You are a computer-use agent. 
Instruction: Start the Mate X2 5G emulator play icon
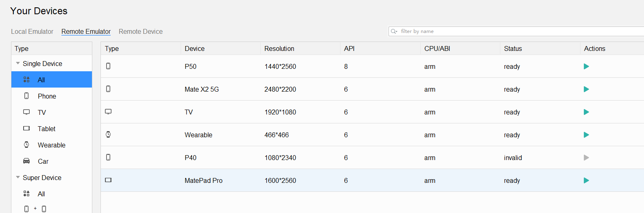click(x=586, y=89)
